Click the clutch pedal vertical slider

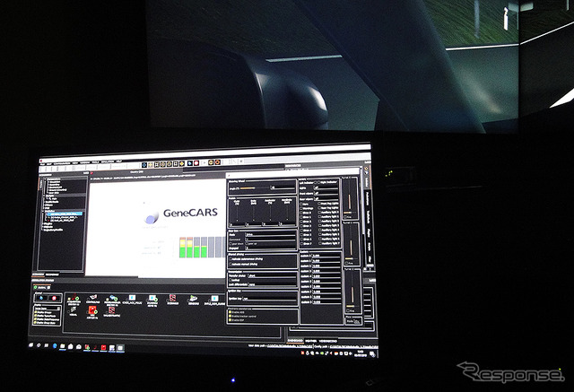click(x=237, y=213)
